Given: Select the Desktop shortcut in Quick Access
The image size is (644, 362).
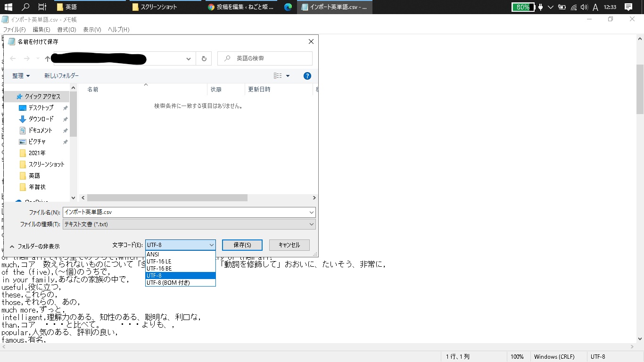Looking at the screenshot, I should [x=41, y=108].
